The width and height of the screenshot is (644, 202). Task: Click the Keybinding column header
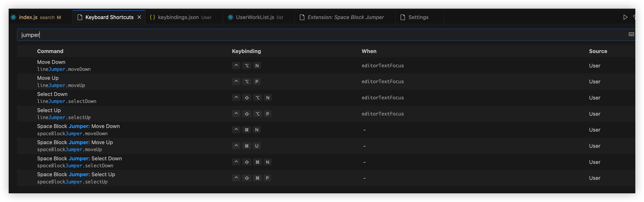(x=246, y=51)
